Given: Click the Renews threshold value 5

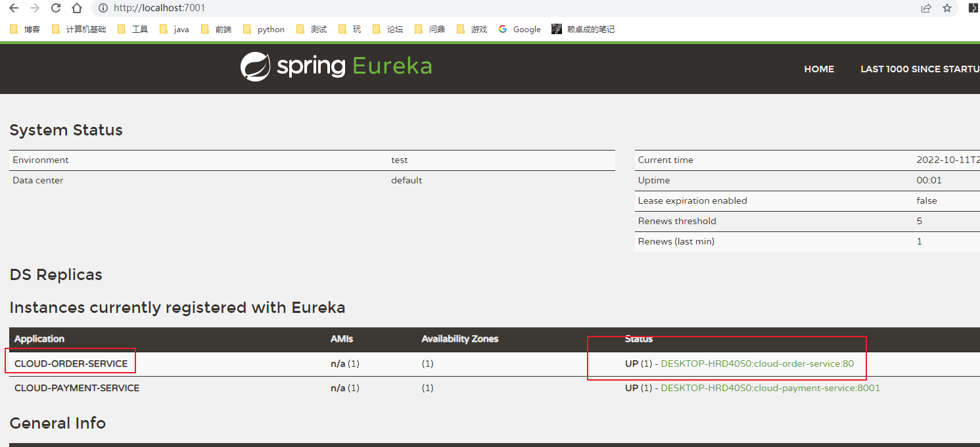Looking at the screenshot, I should tap(920, 221).
